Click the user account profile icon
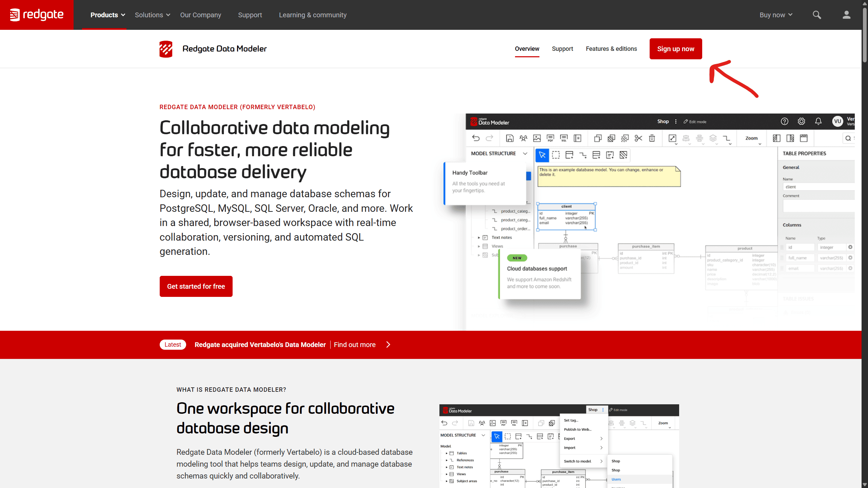Image resolution: width=868 pixels, height=488 pixels. tap(846, 15)
